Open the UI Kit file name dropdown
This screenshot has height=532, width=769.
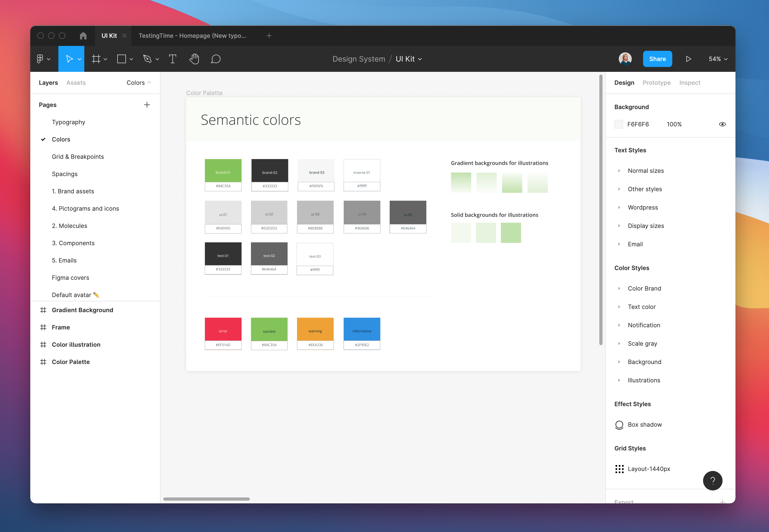pos(420,59)
